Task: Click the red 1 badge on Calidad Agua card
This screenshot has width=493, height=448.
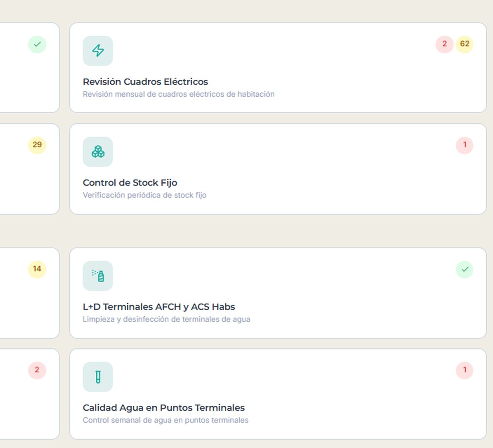Action: click(x=464, y=370)
